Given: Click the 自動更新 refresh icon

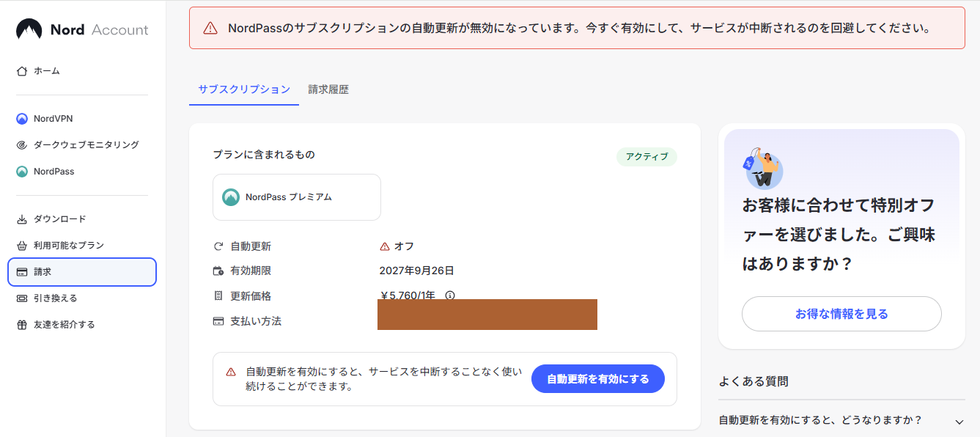Looking at the screenshot, I should pos(218,246).
